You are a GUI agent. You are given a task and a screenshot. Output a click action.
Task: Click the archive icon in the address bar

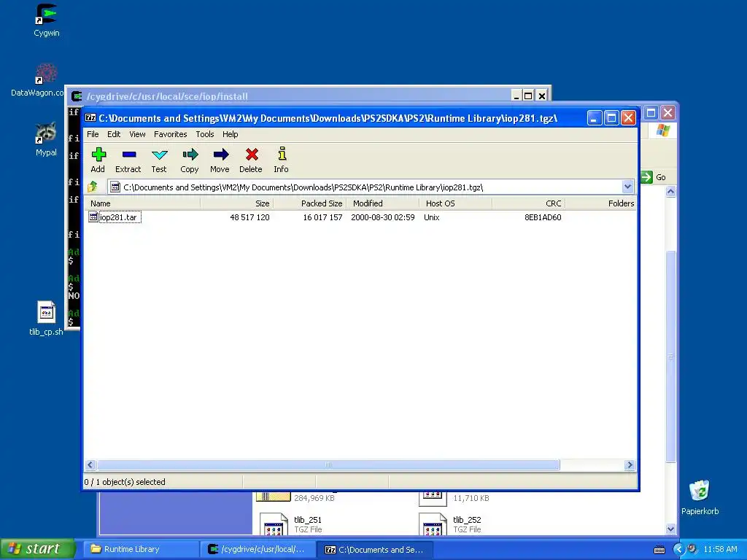pyautogui.click(x=115, y=187)
